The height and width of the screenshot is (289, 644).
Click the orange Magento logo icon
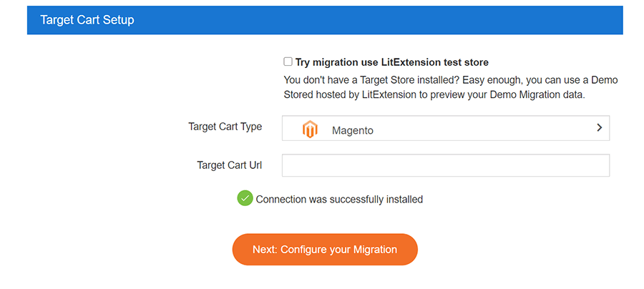[309, 129]
